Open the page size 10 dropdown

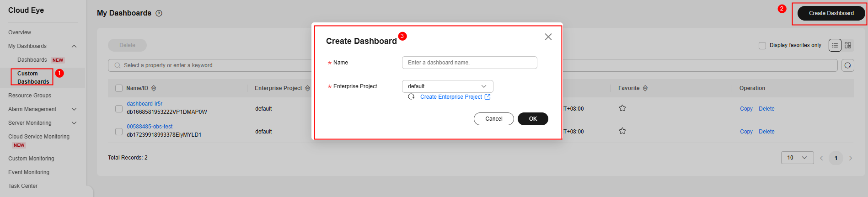point(798,158)
